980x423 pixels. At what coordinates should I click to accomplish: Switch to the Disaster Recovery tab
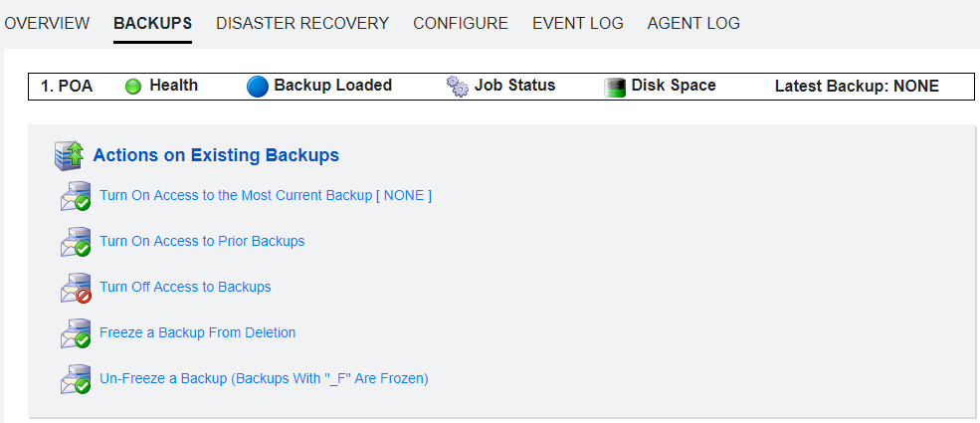point(302,23)
